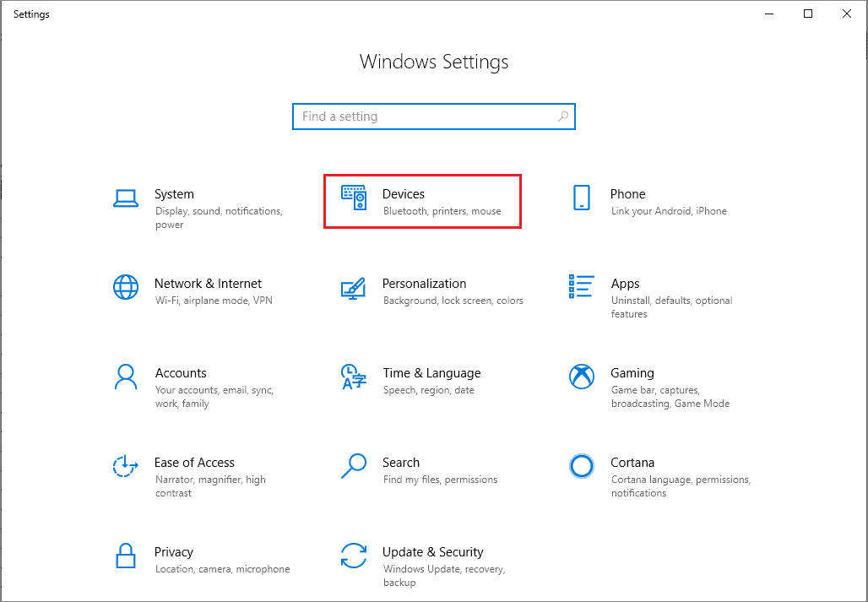Open Gaming label
Screen dimensions: 868x602
tap(632, 373)
